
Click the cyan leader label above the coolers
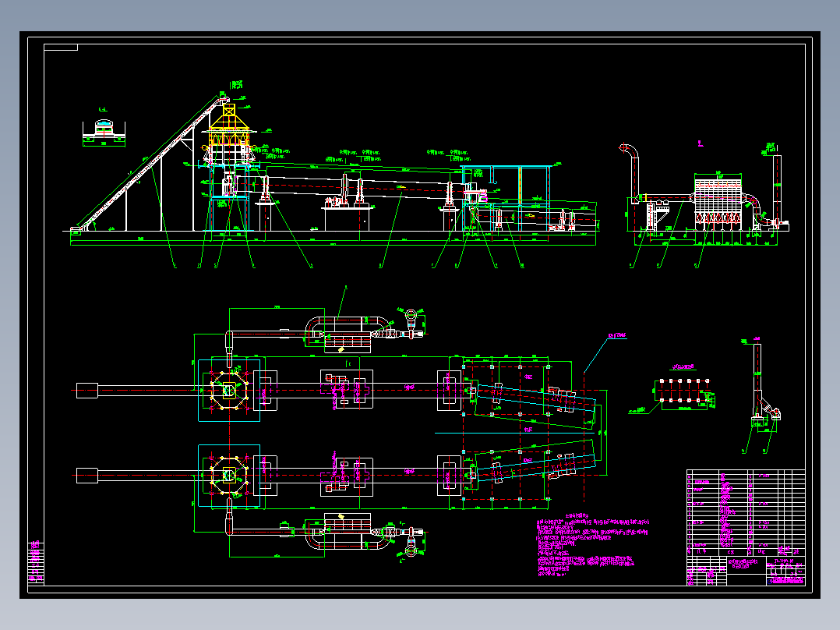[x=617, y=335]
